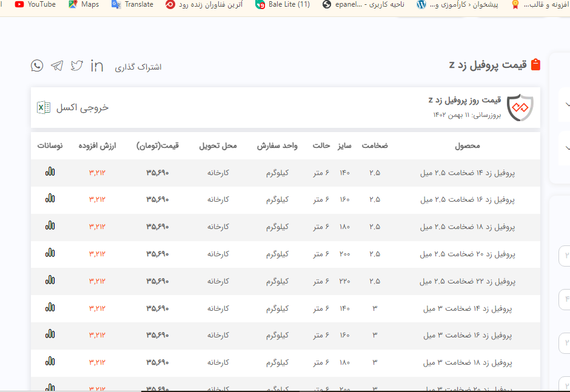The width and height of the screenshot is (570, 392).
Task: Open fluctuation chart for پروفیل زد 14 ضخامت 2.5
Action: [x=50, y=172]
